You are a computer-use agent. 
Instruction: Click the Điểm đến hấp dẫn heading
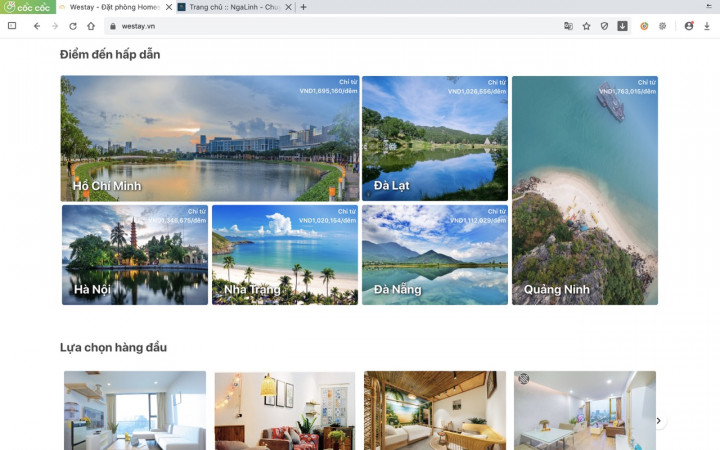(x=110, y=55)
